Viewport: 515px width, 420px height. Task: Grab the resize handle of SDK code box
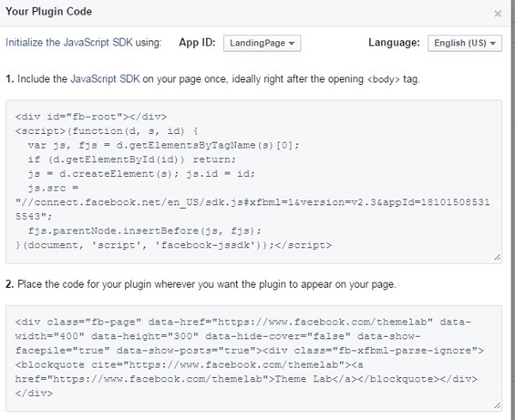coord(497,258)
